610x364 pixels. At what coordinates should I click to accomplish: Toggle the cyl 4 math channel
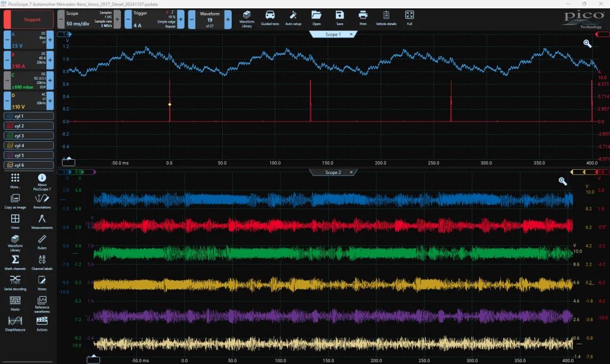(x=29, y=145)
